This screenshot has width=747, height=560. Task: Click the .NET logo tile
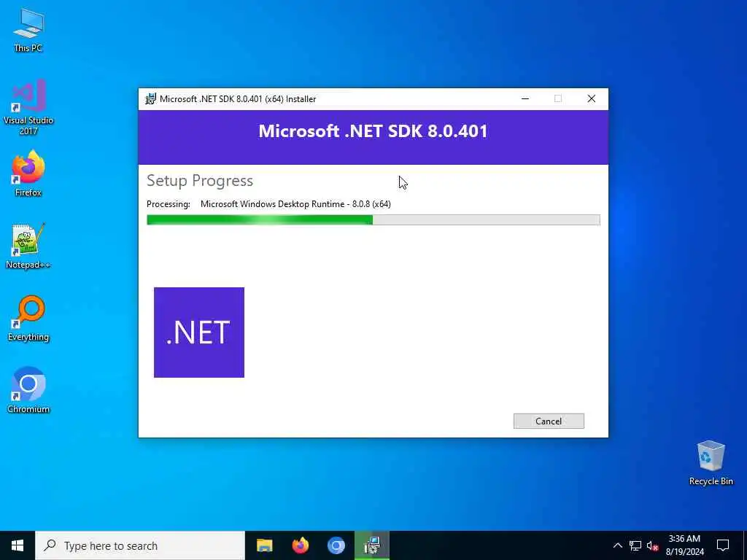click(199, 332)
